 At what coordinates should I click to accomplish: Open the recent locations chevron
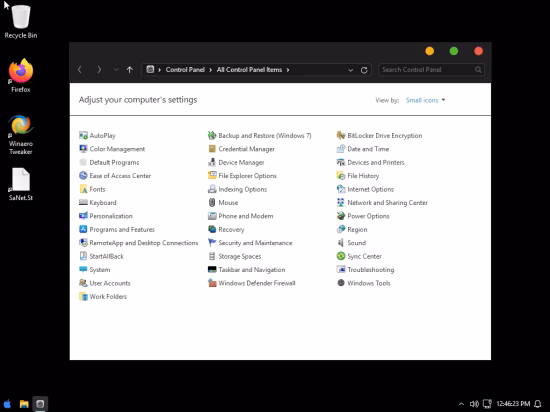click(116, 70)
